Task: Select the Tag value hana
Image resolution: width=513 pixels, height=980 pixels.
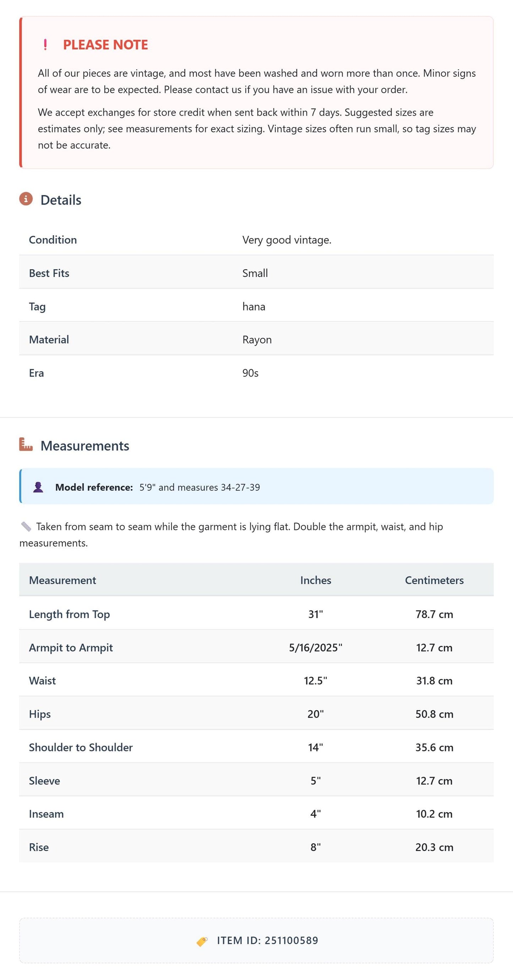Action: [254, 307]
